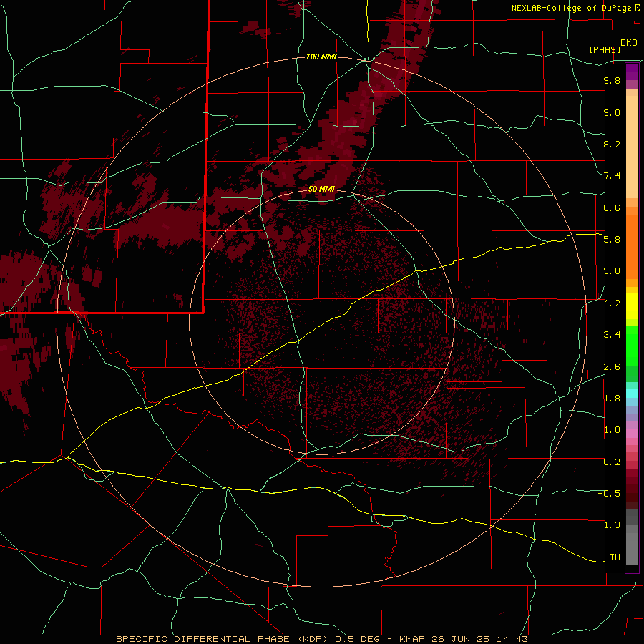Screen dimensions: 644x644
Task: Click the -0.5 legend value
Action: click(x=609, y=494)
